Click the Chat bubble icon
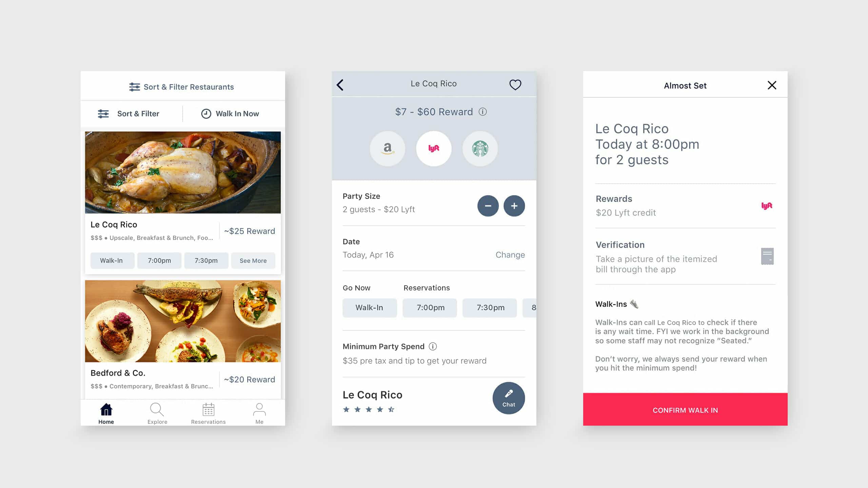 (x=508, y=398)
